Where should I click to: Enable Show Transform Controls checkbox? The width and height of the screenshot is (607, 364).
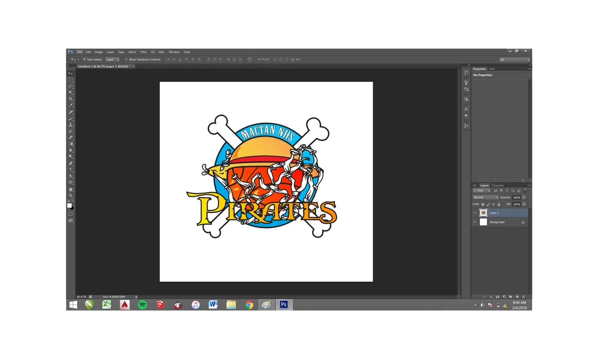pyautogui.click(x=126, y=59)
